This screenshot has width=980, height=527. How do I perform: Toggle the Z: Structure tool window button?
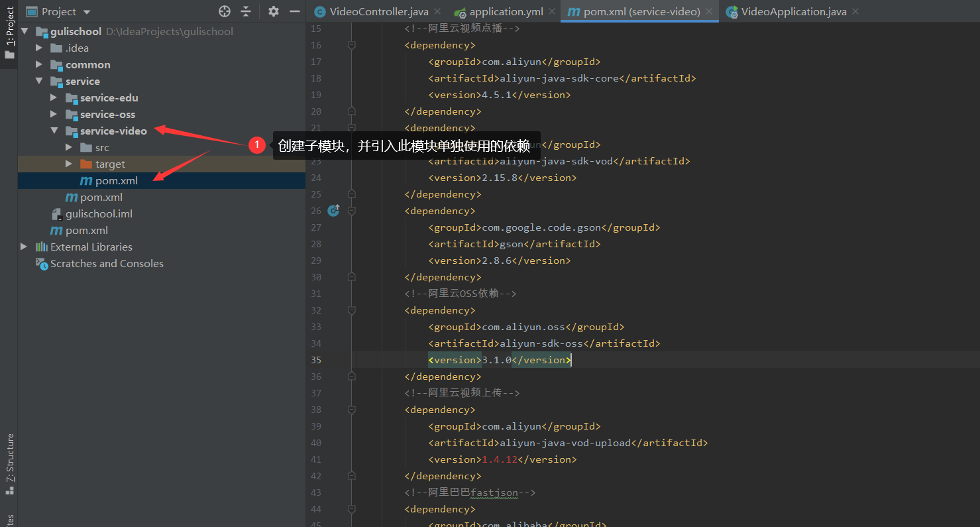(9, 464)
